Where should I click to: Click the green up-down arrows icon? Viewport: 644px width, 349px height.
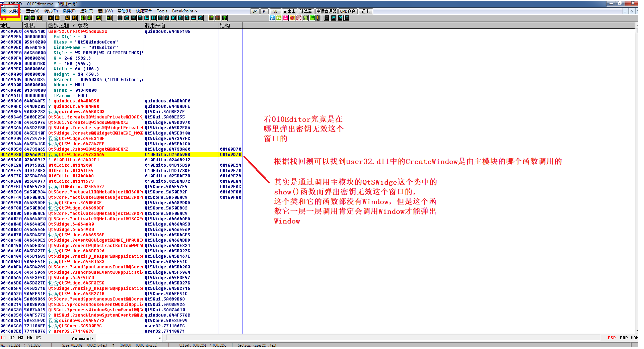279,18
